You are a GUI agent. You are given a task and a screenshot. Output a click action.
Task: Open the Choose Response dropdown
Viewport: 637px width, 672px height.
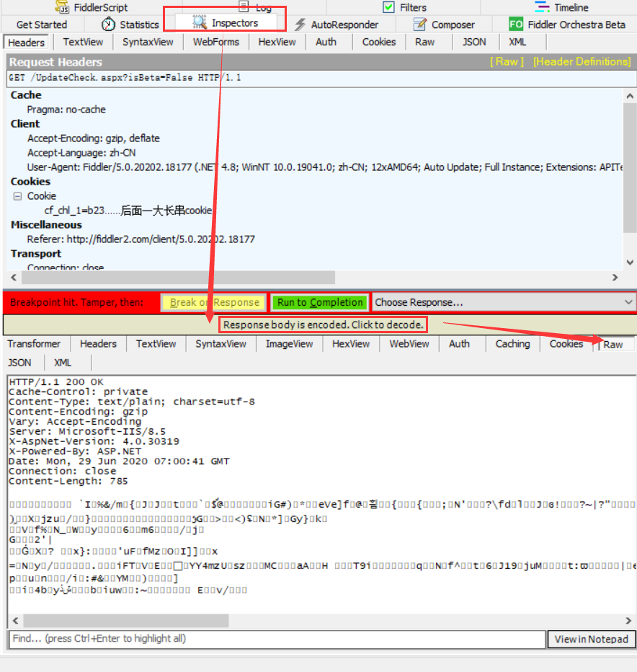[501, 302]
